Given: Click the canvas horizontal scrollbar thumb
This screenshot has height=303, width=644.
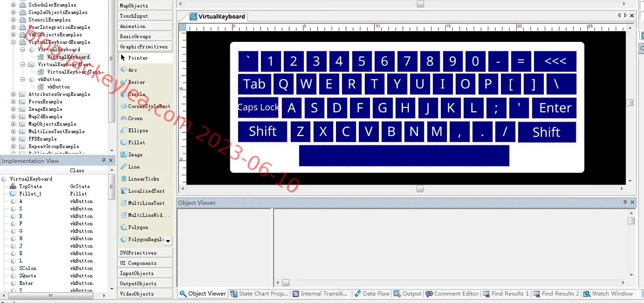Looking at the screenshot, I should tap(420, 189).
